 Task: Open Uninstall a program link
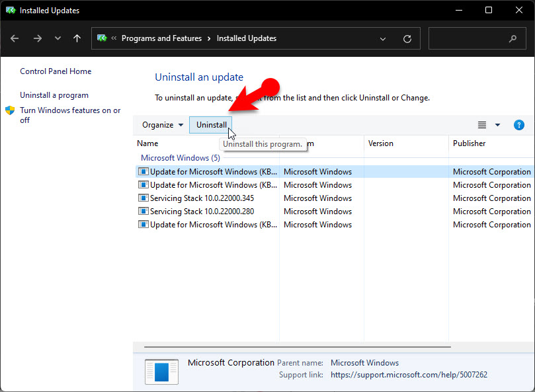[54, 95]
